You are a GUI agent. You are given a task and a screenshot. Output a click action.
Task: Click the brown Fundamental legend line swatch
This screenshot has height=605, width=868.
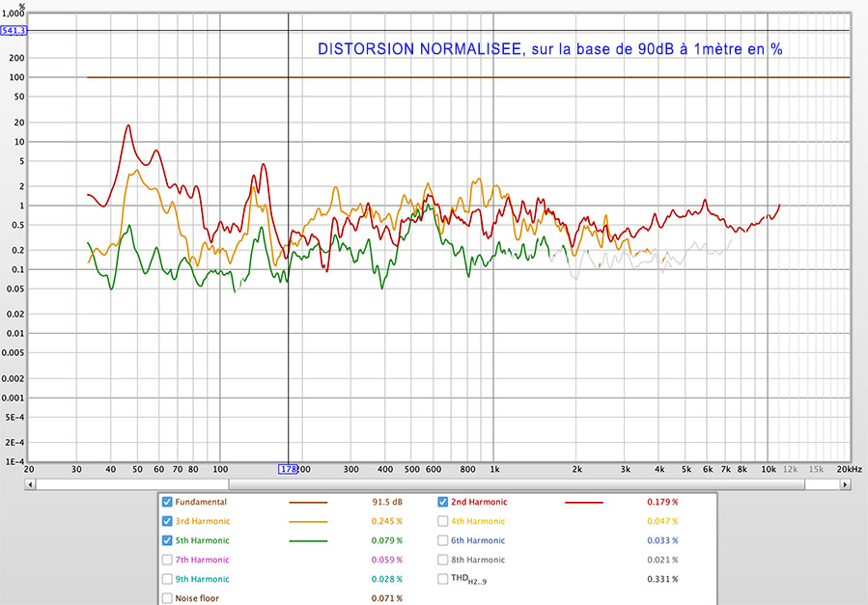[308, 503]
